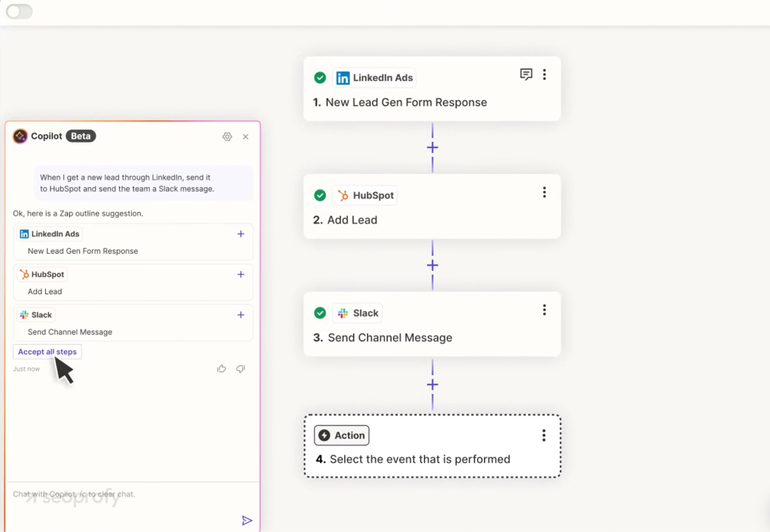770x532 pixels.
Task: Open step 2 Add Lead
Action: 432,207
